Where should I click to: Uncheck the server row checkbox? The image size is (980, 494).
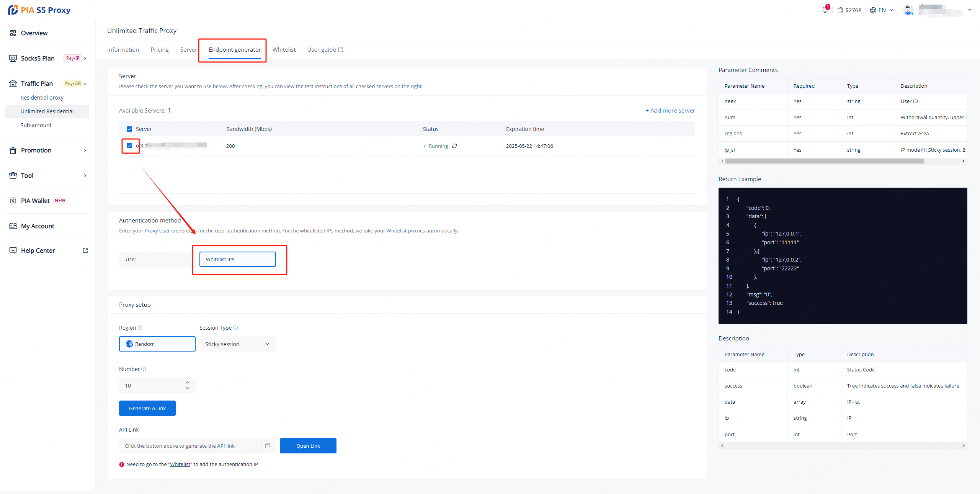coord(129,146)
